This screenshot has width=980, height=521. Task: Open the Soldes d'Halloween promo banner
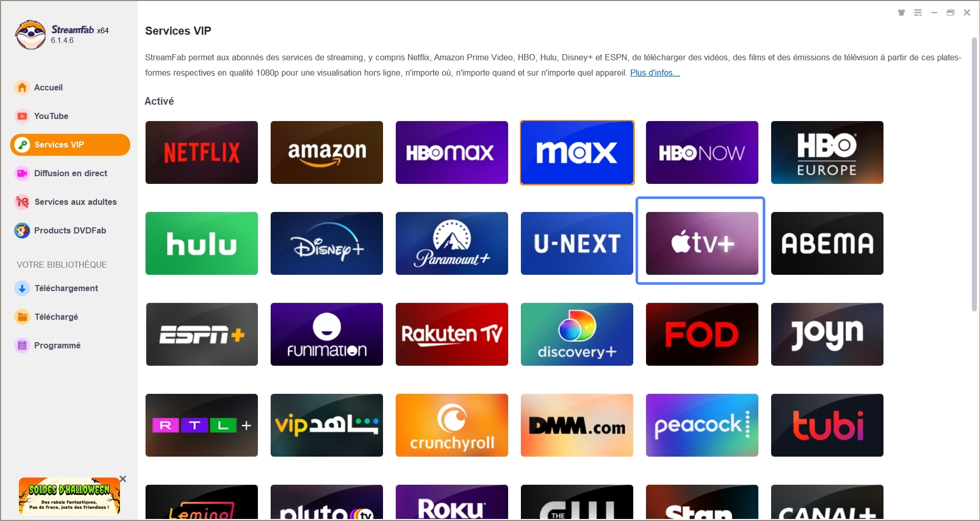click(69, 496)
